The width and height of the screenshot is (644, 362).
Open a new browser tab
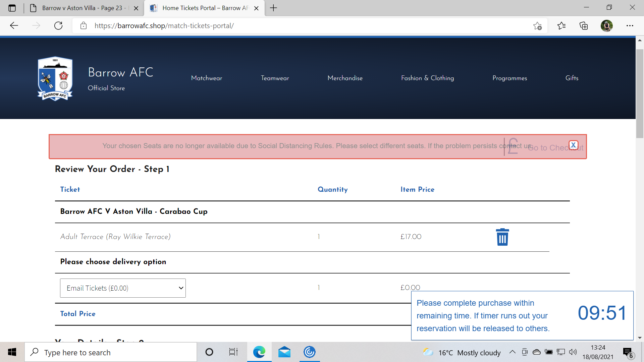[x=273, y=8]
